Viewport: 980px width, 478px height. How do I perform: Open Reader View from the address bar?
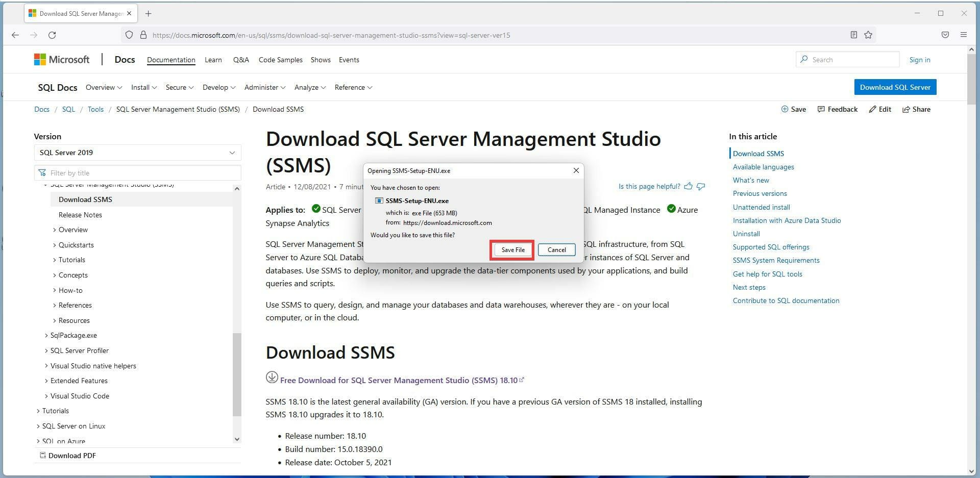click(x=853, y=35)
